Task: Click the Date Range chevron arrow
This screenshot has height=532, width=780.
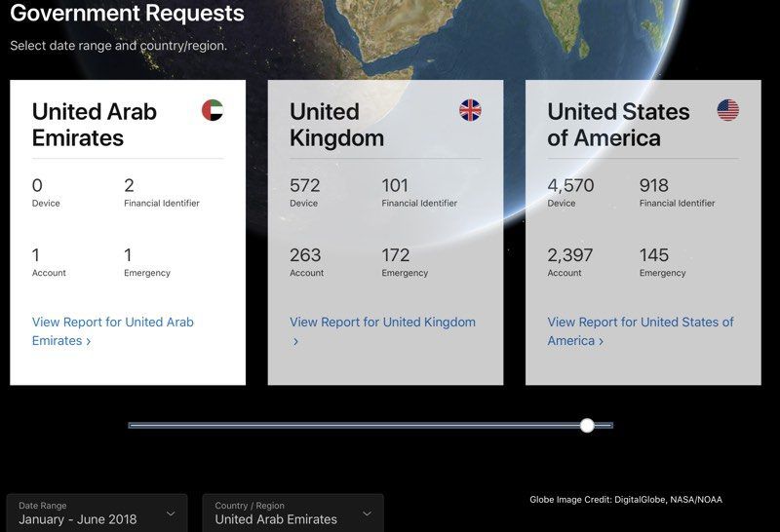Action: pyautogui.click(x=171, y=513)
